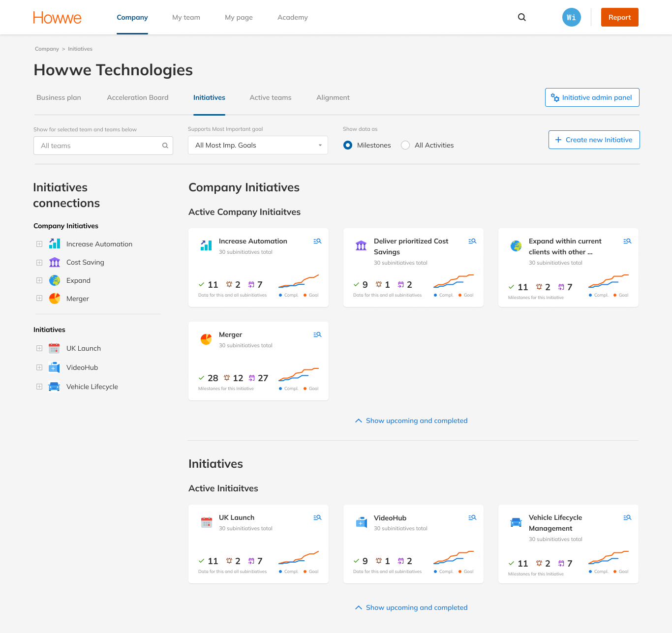Click the pie chart icon beside Merger in sidebar
Image resolution: width=672 pixels, height=633 pixels.
(55, 299)
